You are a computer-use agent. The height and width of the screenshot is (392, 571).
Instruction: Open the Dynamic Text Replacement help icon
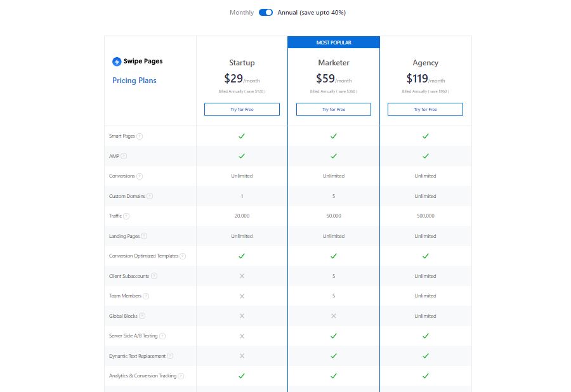click(x=170, y=356)
